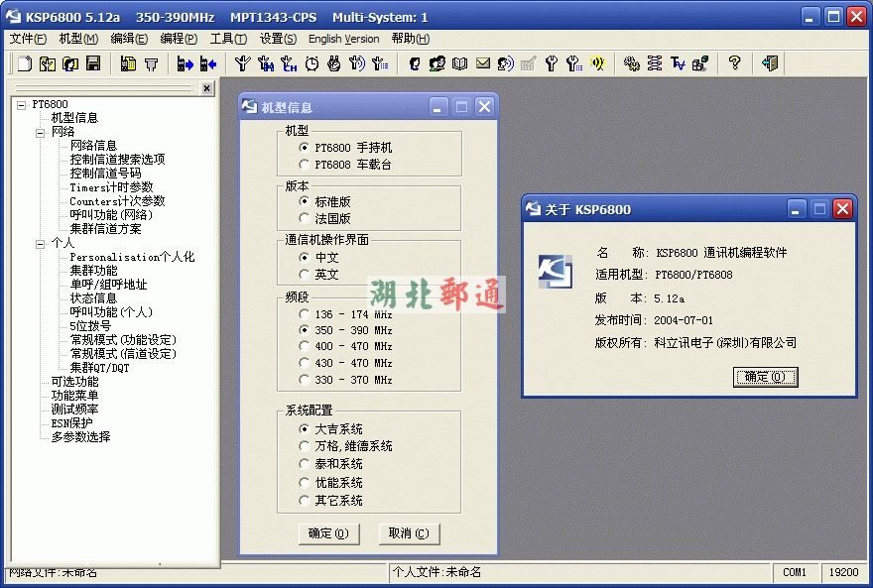This screenshot has height=588, width=873.
Task: Choose 万格,维德系统 system configuration
Action: [x=304, y=446]
